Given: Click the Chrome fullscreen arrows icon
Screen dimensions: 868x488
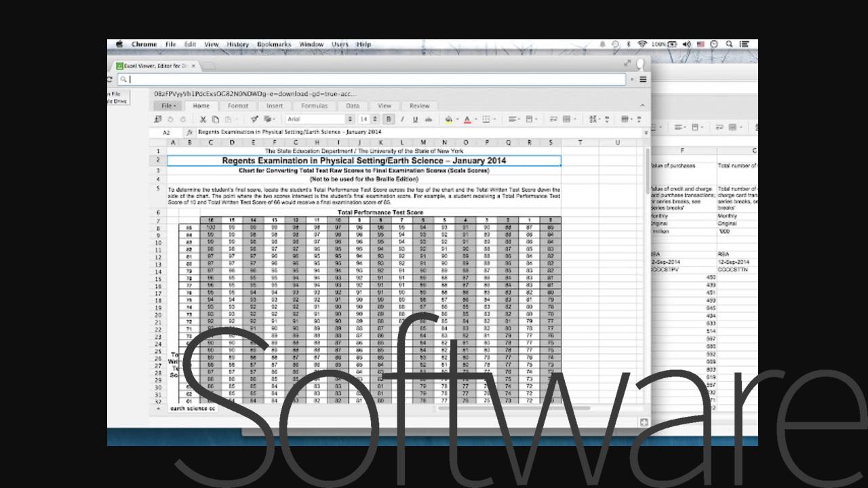Looking at the screenshot, I should [628, 63].
